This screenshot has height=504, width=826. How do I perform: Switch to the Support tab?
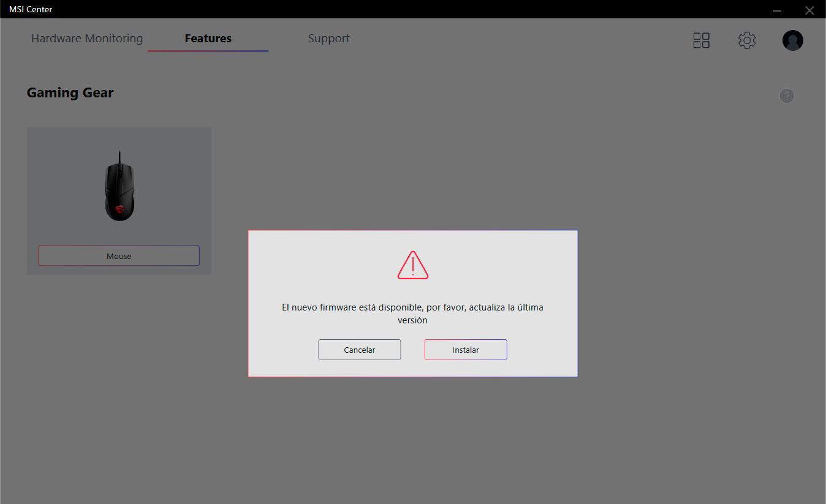coord(328,39)
